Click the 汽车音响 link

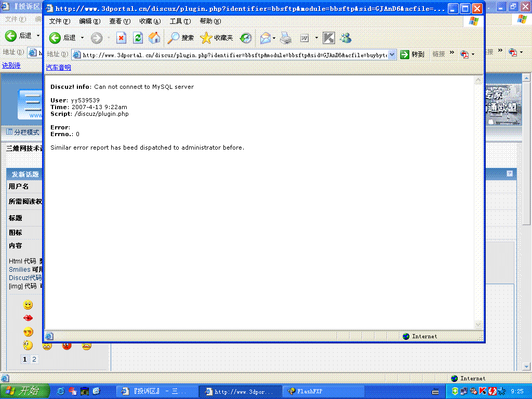point(58,68)
